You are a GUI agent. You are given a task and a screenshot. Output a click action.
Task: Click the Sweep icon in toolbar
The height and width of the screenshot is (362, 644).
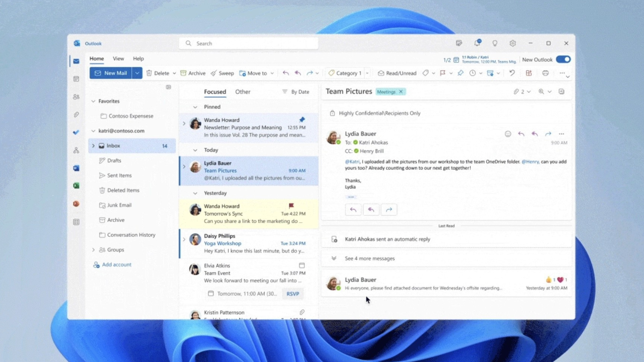click(x=214, y=73)
